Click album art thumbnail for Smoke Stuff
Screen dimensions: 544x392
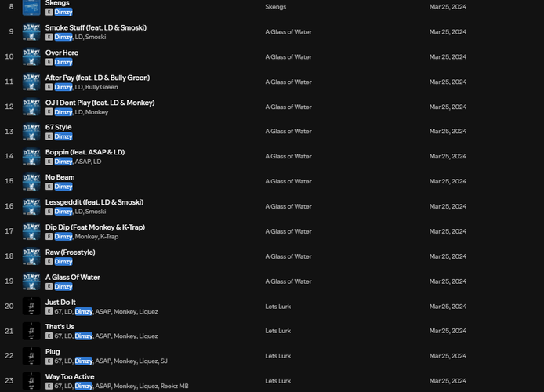coord(31,32)
